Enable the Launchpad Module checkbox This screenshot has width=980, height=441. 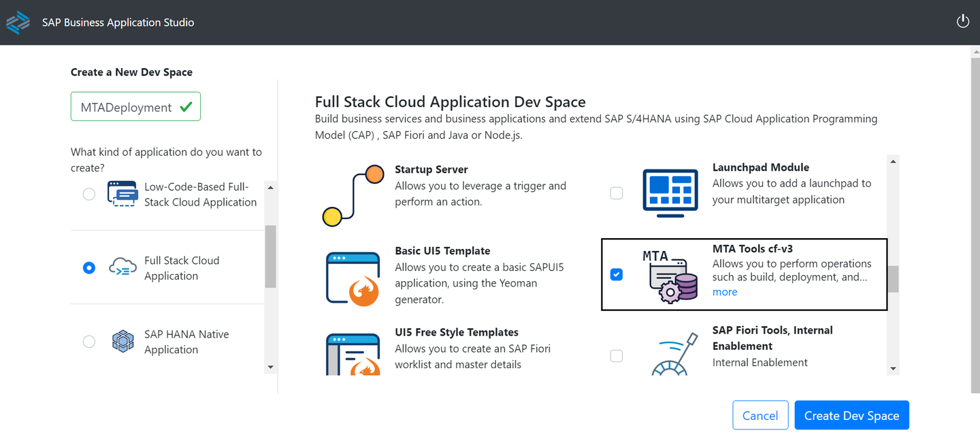(617, 193)
